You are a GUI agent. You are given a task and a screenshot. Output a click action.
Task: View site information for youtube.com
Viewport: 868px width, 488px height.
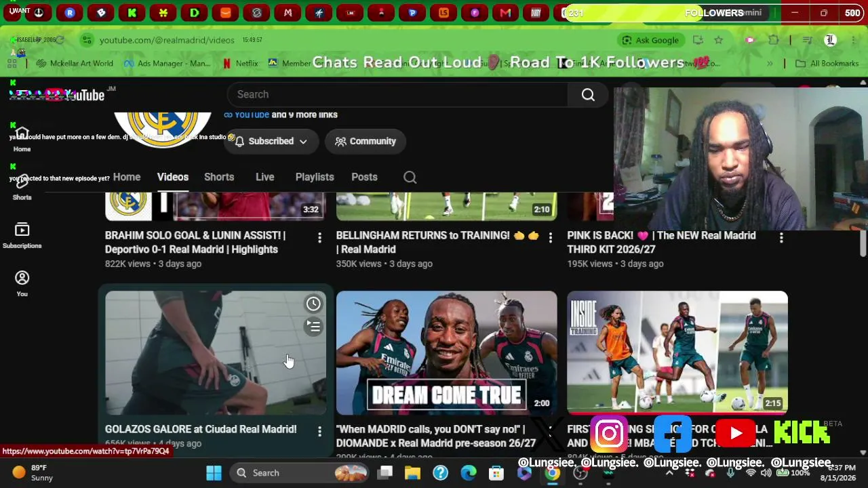tap(87, 40)
